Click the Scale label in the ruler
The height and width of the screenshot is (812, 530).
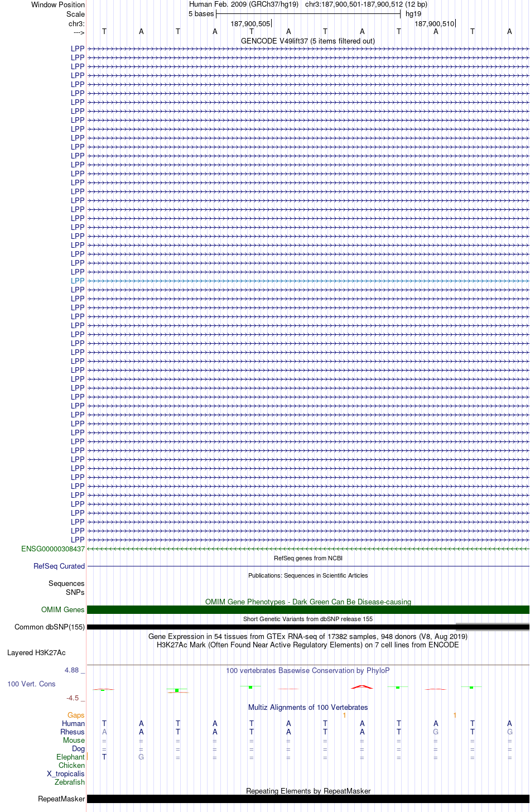(75, 14)
